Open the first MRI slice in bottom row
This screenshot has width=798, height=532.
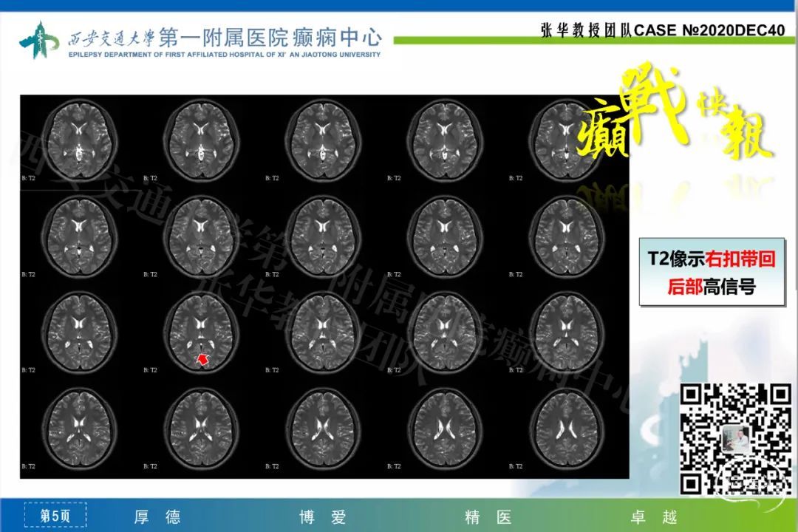pyautogui.click(x=79, y=429)
